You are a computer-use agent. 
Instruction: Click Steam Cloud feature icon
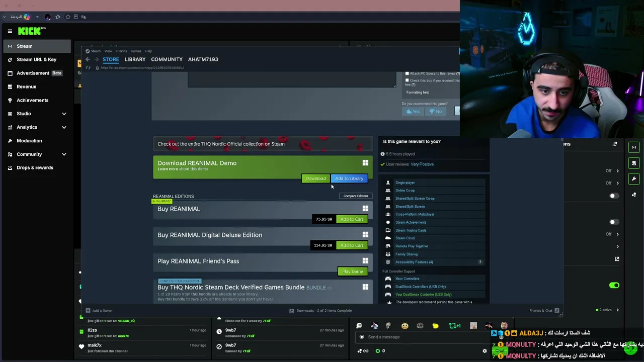click(388, 238)
